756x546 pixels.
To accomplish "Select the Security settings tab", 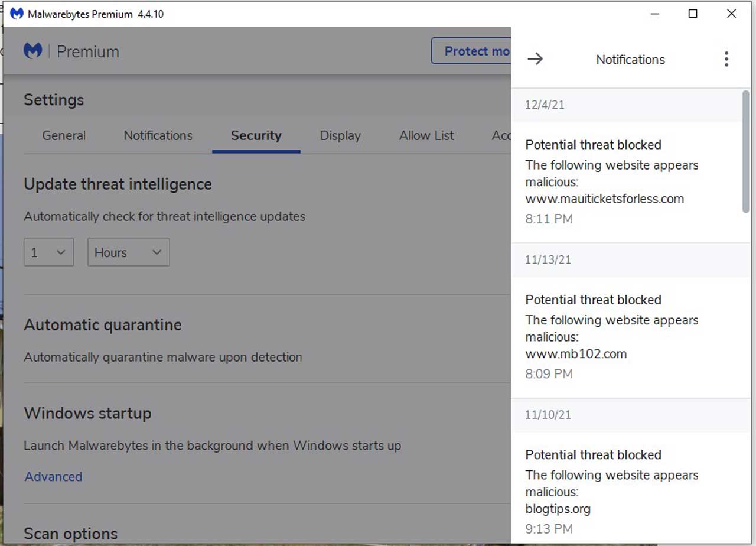I will click(256, 135).
